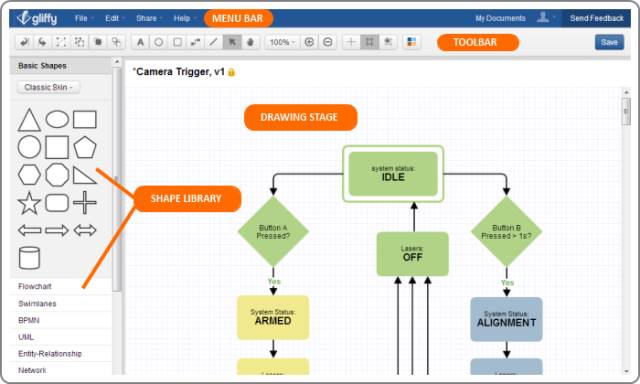640x384 pixels.
Task: Open the 100% zoom level dropdown
Action: 282,42
